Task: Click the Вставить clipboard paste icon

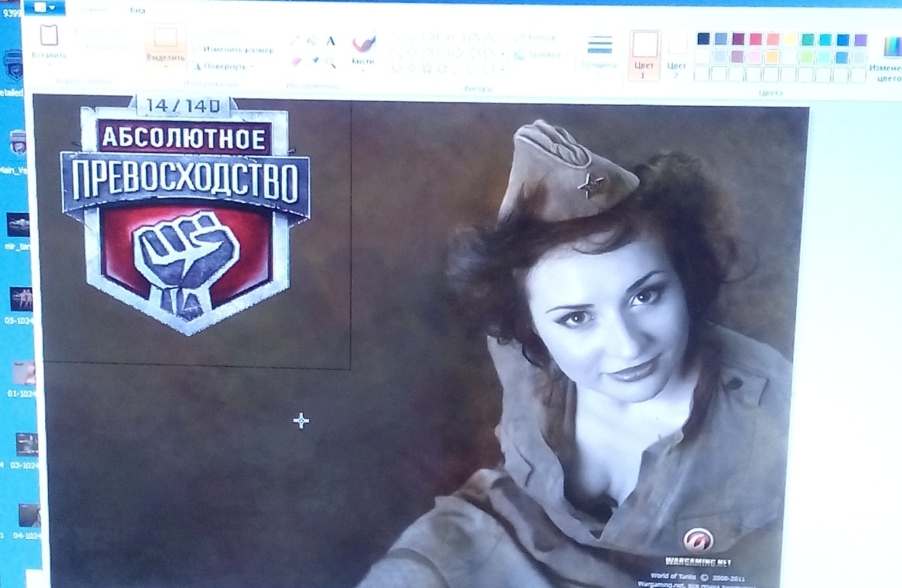Action: pos(49,34)
